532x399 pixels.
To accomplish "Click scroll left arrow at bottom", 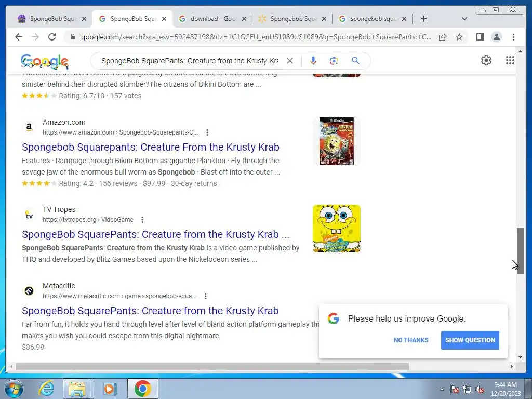I will click(x=11, y=366).
